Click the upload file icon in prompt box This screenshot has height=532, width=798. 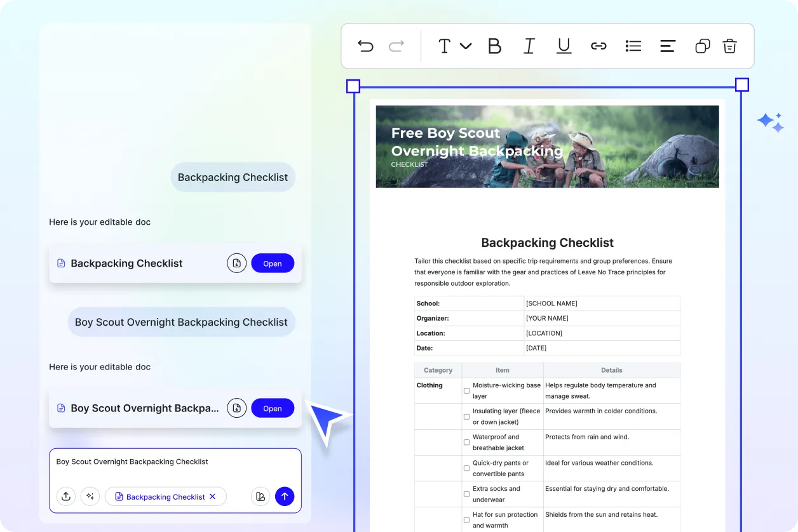point(66,496)
